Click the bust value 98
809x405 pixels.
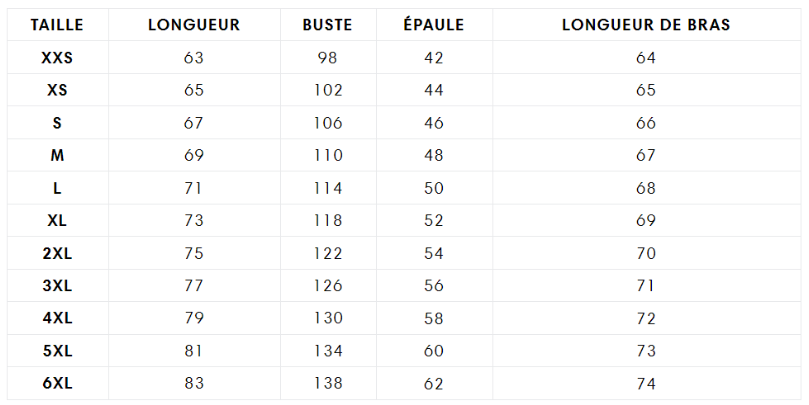tap(328, 58)
